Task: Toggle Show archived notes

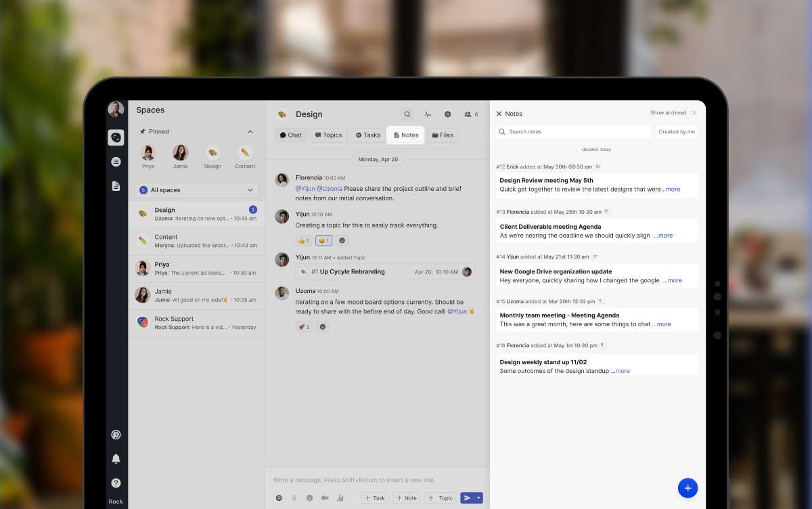Action: pyautogui.click(x=692, y=113)
